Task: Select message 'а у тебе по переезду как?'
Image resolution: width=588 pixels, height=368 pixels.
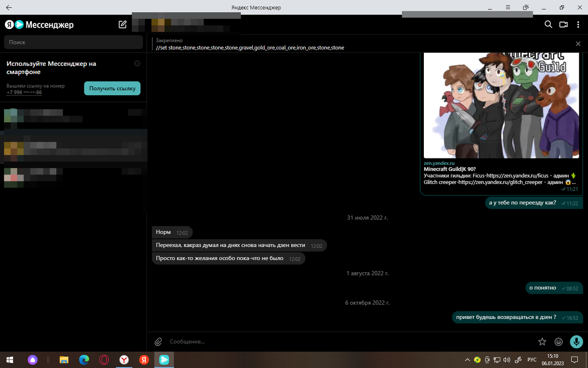Action: (534, 203)
